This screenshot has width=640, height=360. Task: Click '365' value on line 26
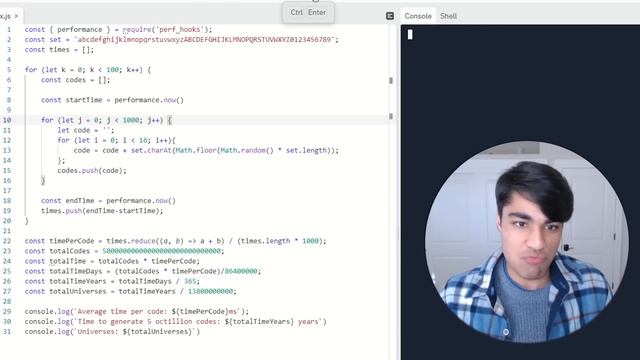click(x=190, y=281)
